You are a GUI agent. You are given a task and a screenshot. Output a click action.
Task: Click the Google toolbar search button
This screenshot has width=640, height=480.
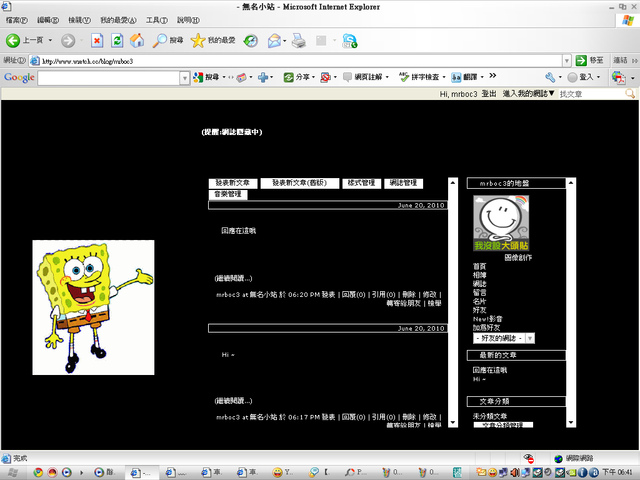tap(207, 77)
